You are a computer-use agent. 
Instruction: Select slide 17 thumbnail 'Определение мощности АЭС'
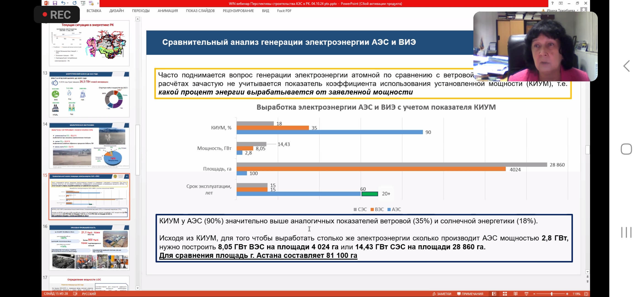tap(89, 283)
